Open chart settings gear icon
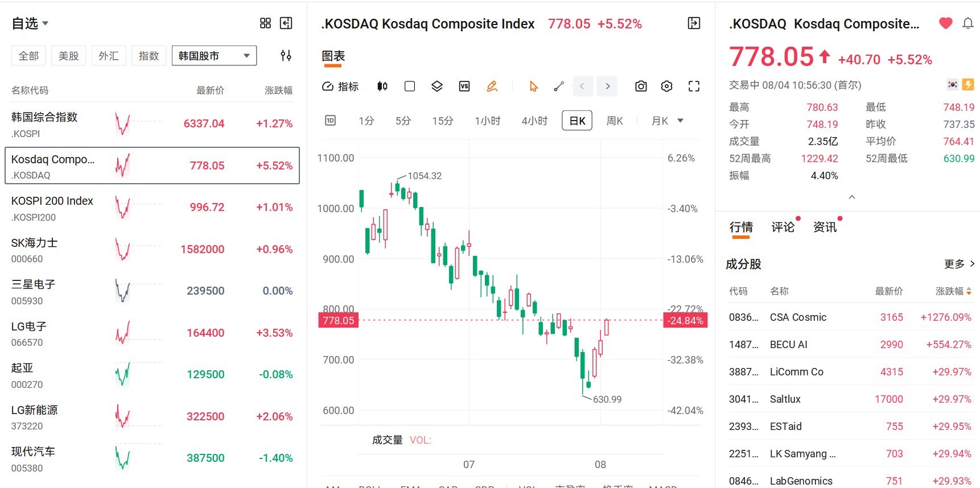The height and width of the screenshot is (488, 980). click(x=666, y=86)
